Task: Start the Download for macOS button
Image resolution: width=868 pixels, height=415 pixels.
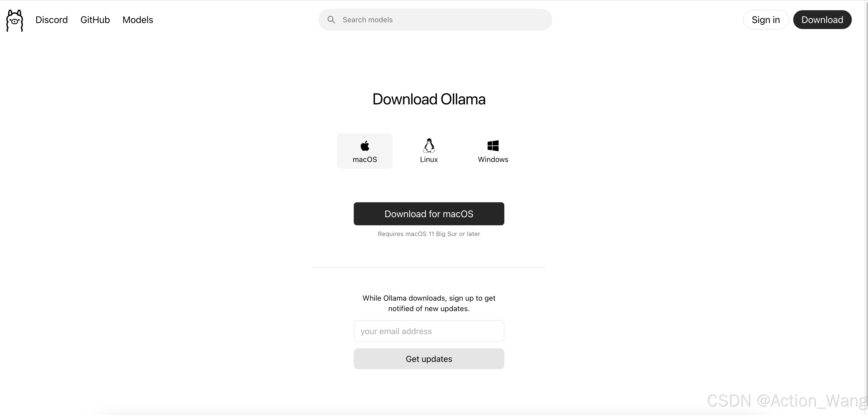Action: [429, 214]
